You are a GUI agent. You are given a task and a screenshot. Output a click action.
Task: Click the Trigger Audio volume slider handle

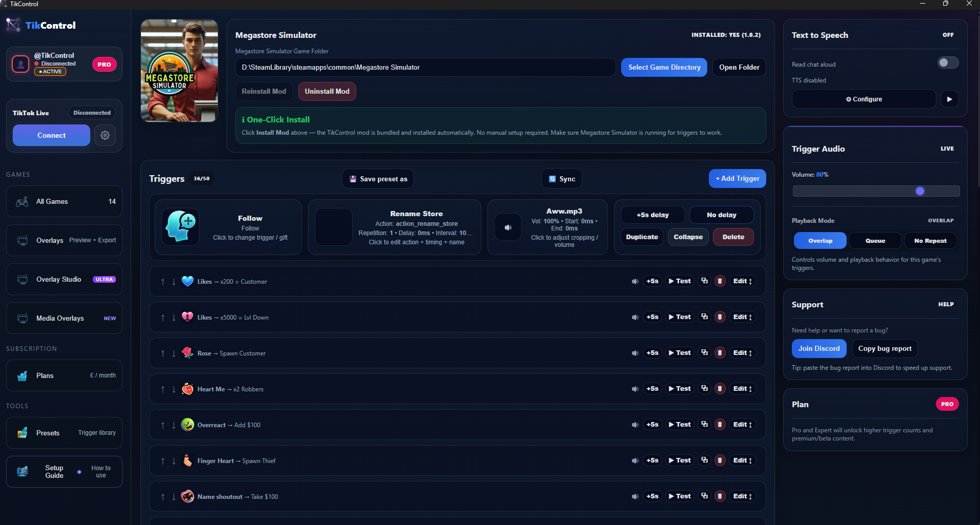[x=920, y=191]
